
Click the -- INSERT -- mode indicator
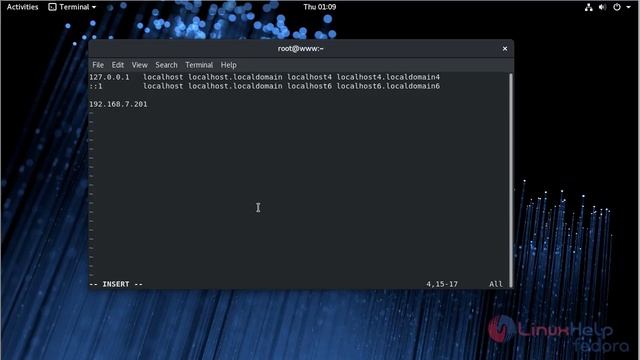coord(116,284)
